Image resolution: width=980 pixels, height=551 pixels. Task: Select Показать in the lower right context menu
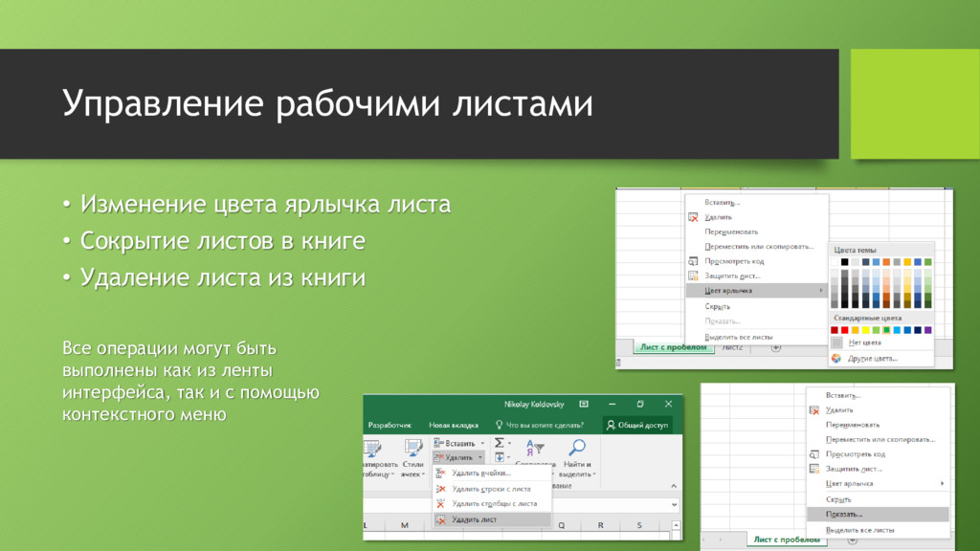pos(879,514)
